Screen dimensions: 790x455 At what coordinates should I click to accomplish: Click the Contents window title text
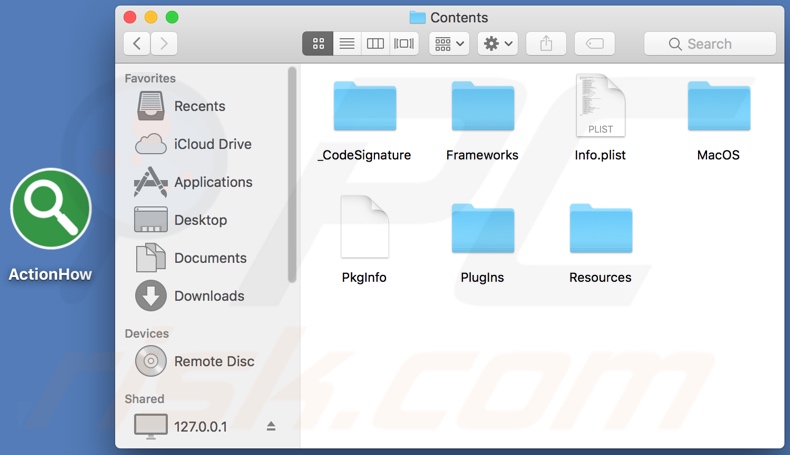(459, 18)
